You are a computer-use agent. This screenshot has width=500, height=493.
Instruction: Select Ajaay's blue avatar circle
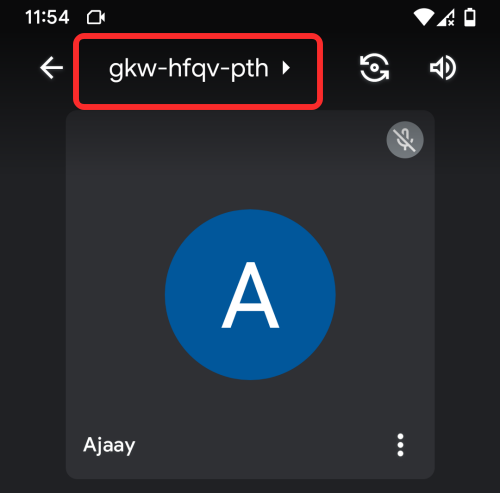point(250,295)
